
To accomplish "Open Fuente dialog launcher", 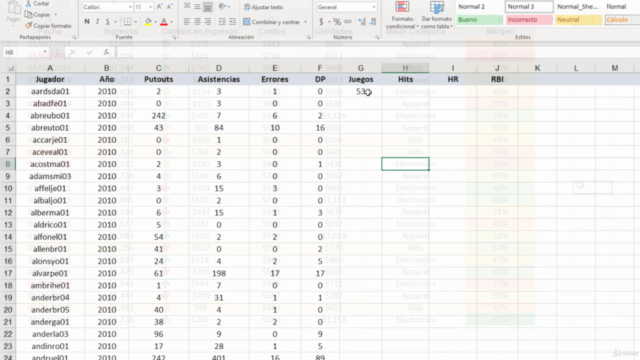I will [x=174, y=37].
